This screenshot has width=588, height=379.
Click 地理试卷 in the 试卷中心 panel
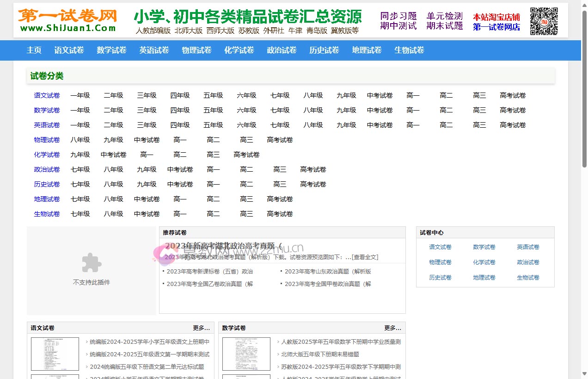[484, 277]
